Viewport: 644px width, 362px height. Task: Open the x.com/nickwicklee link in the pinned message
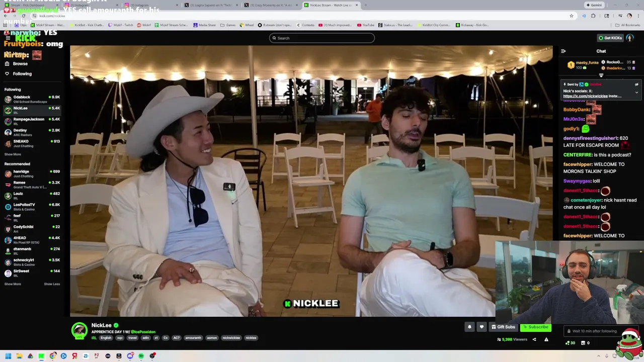tap(586, 96)
